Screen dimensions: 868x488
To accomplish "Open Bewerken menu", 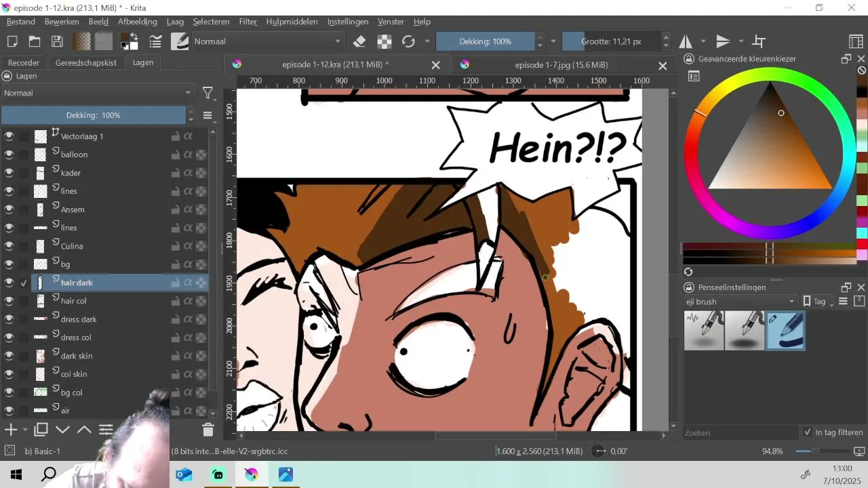I will [x=62, y=22].
